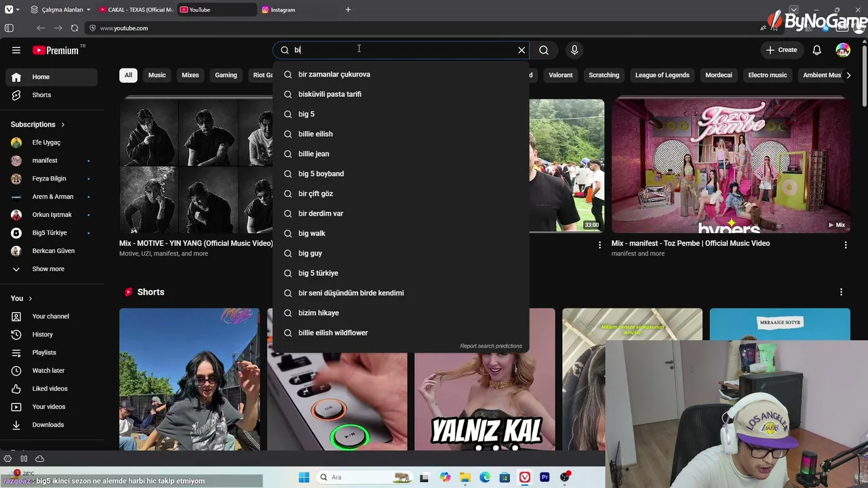The image size is (868, 488).
Task: Choose suggestion 'billie eilish'
Action: 401,134
